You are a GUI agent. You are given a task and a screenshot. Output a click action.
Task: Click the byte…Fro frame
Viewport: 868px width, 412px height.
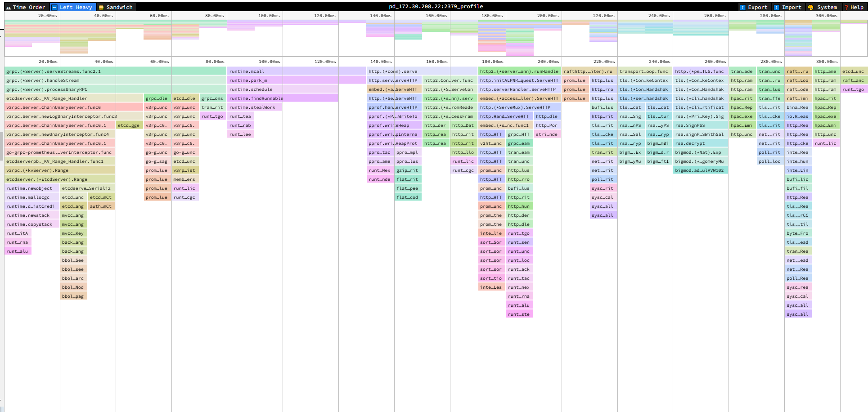pos(798,233)
